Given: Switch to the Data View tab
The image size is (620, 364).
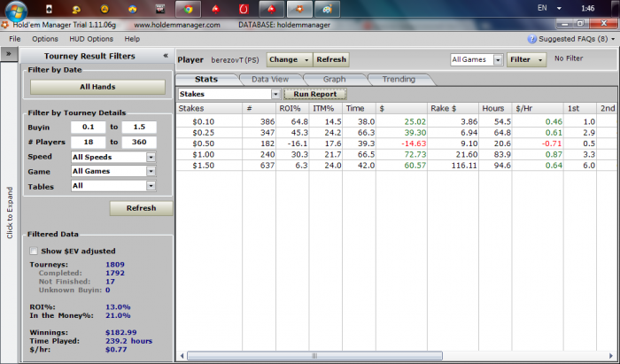Looking at the screenshot, I should coord(270,80).
